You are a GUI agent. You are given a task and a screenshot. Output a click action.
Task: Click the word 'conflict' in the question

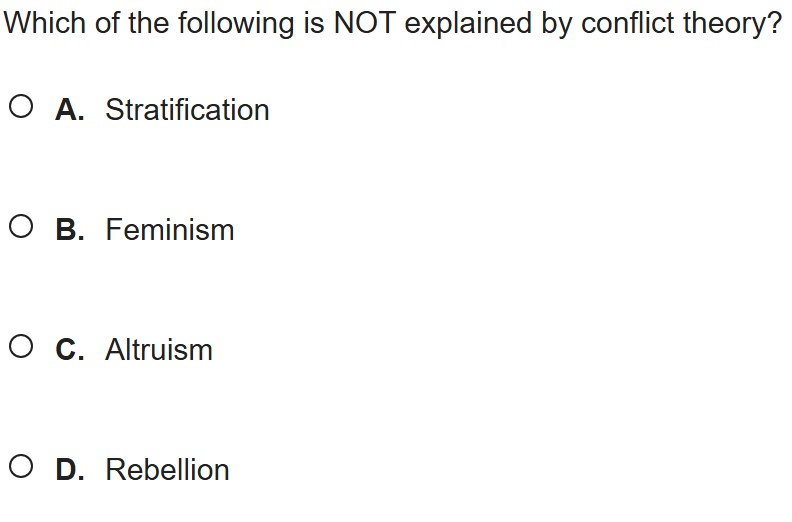[622, 24]
